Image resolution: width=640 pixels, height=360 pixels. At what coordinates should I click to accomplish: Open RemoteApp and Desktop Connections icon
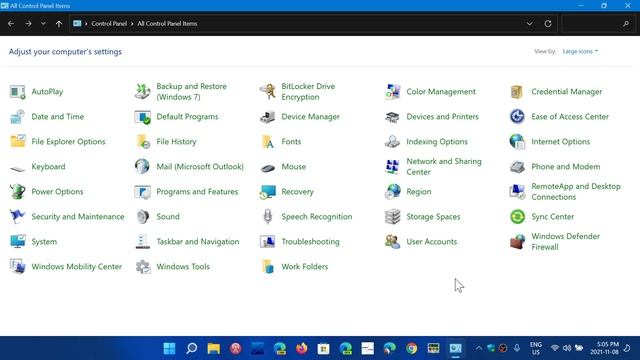tap(517, 191)
